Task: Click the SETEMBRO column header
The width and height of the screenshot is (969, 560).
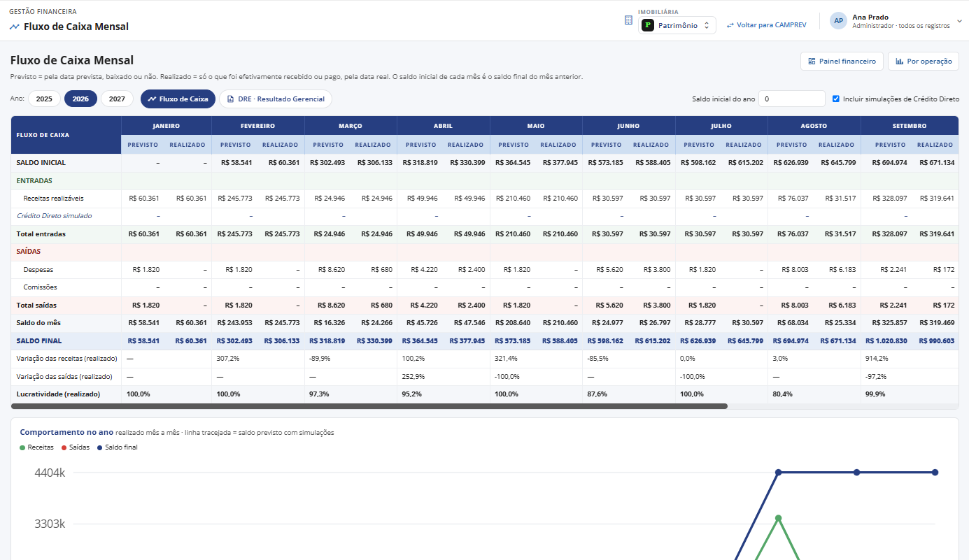Action: pyautogui.click(x=910, y=126)
